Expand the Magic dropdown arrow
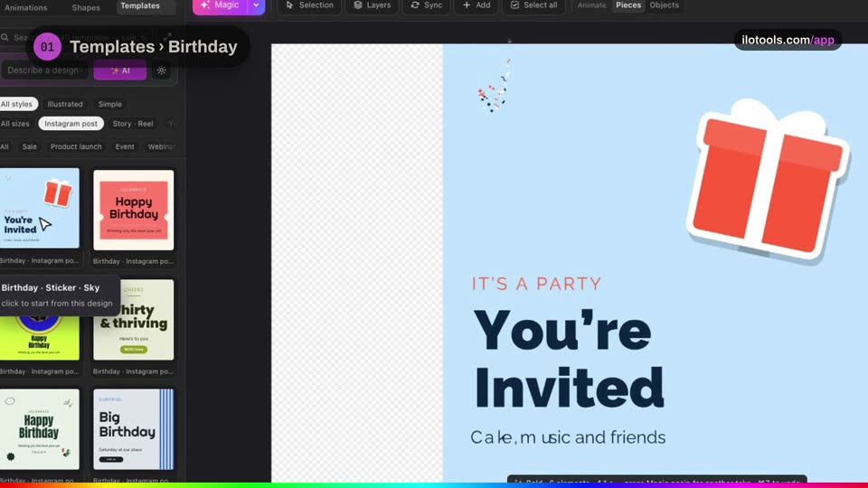The height and width of the screenshot is (488, 868). tap(256, 5)
